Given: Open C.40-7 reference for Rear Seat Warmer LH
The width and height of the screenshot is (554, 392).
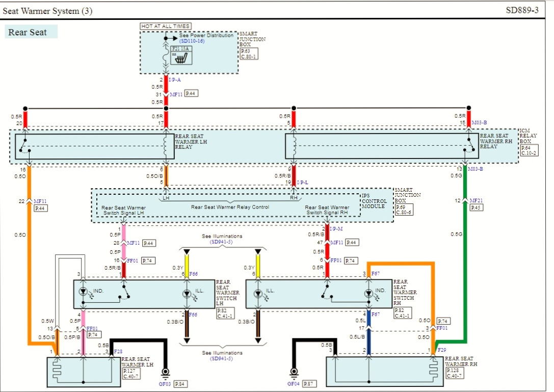Looking at the screenshot, I should click(130, 376).
